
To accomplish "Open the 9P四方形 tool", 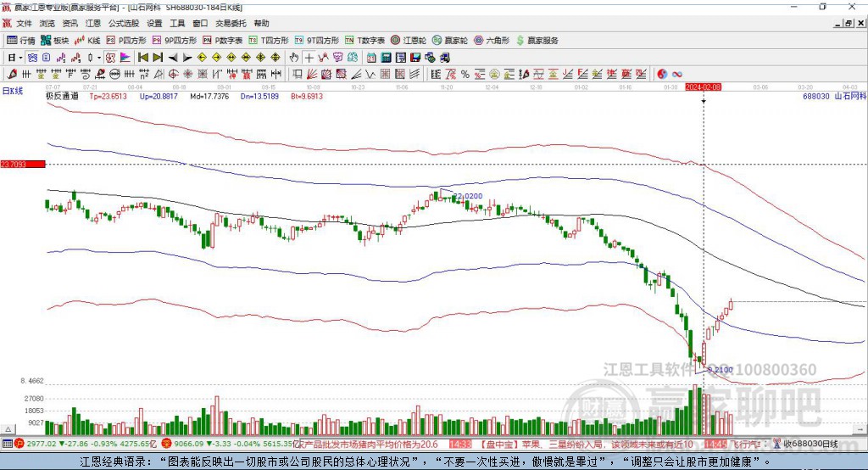I will pos(175,41).
